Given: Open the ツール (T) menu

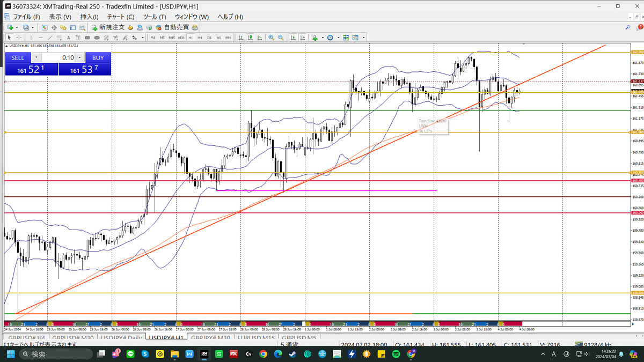Looking at the screenshot, I should coord(155,17).
